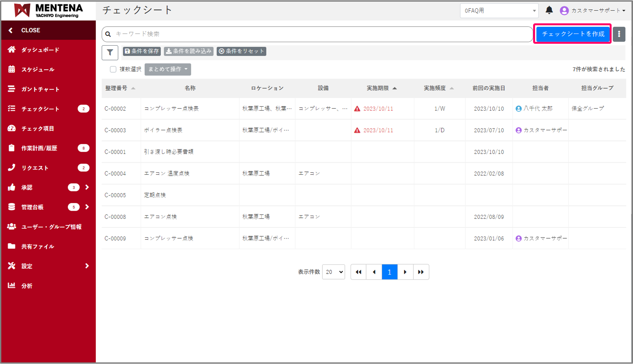Open the Gantt chart (ガントチャート) view
This screenshot has height=364, width=633.
coord(40,89)
